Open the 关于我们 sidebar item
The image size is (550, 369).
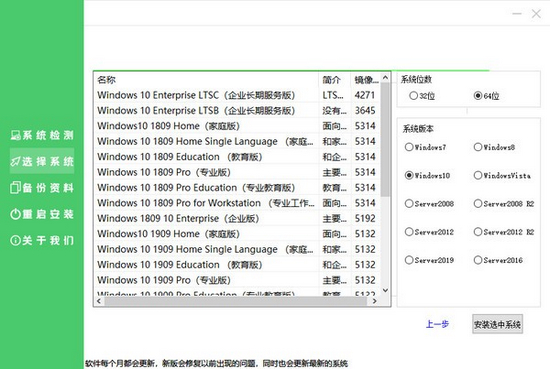click(42, 240)
